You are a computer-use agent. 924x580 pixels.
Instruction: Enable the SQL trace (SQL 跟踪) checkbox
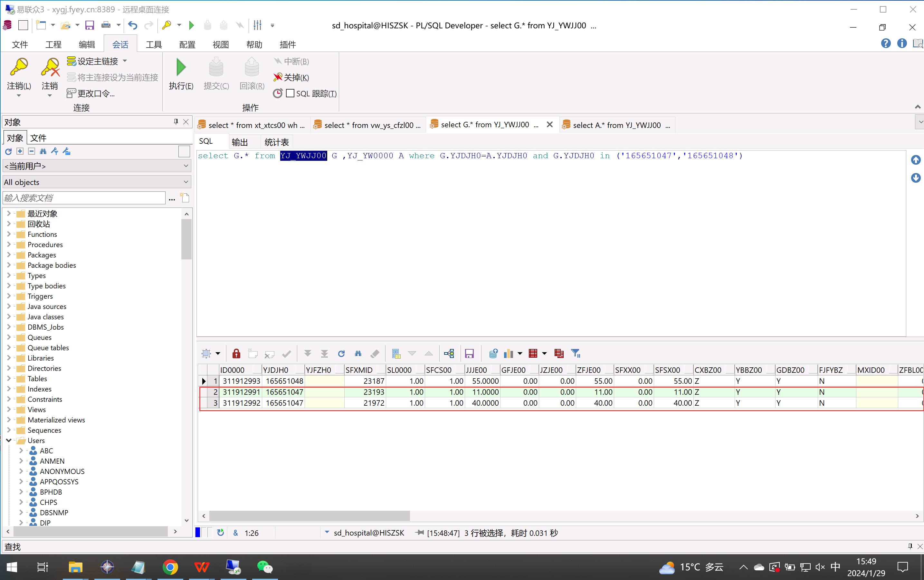290,93
